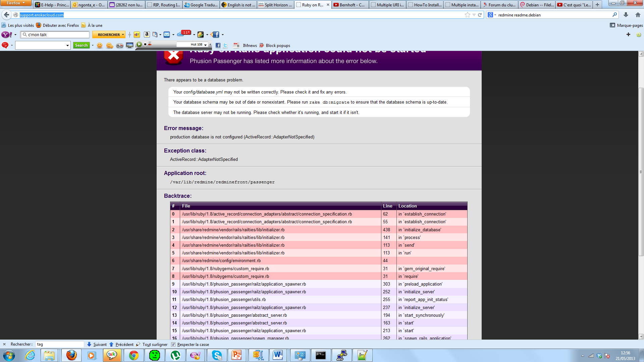The image size is (644, 362).
Task: Click the TV monitor toolbar icon
Action: coord(130,45)
